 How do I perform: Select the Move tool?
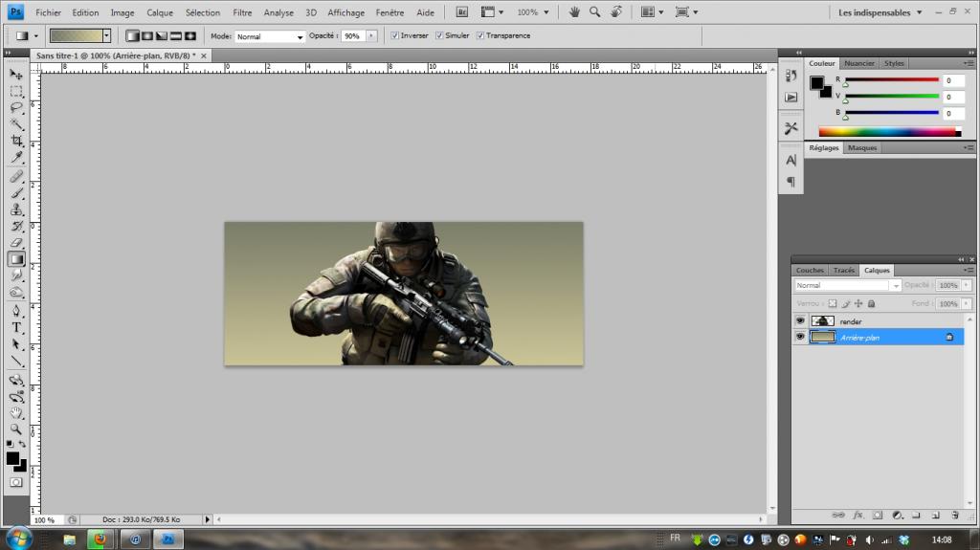tap(16, 74)
